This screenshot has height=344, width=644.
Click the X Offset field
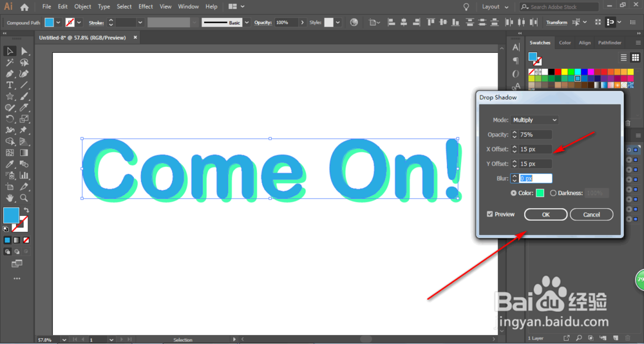tap(536, 149)
